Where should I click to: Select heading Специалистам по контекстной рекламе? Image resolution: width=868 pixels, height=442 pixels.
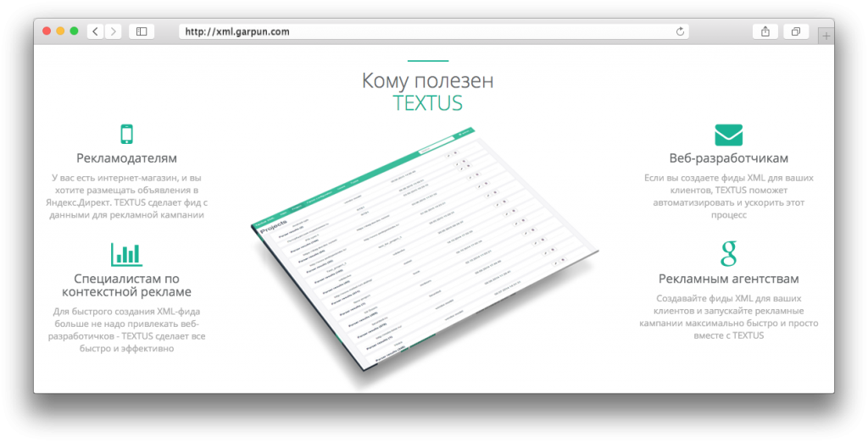click(x=127, y=285)
